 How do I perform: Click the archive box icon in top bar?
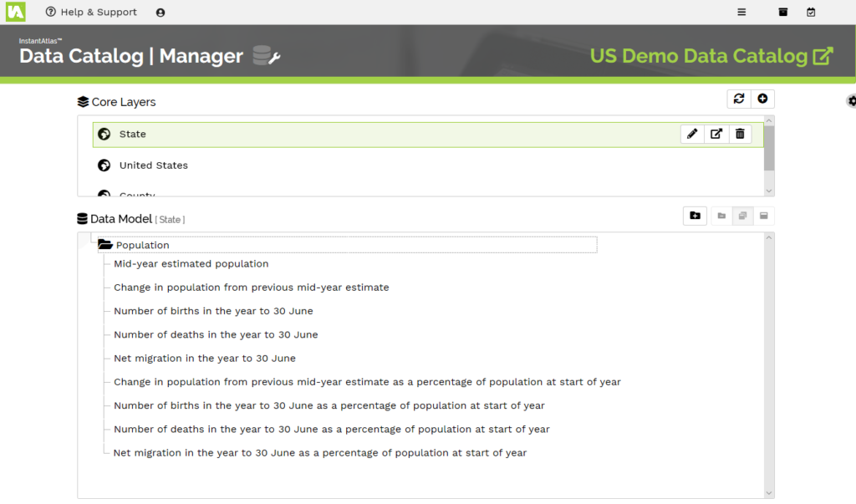click(x=783, y=12)
